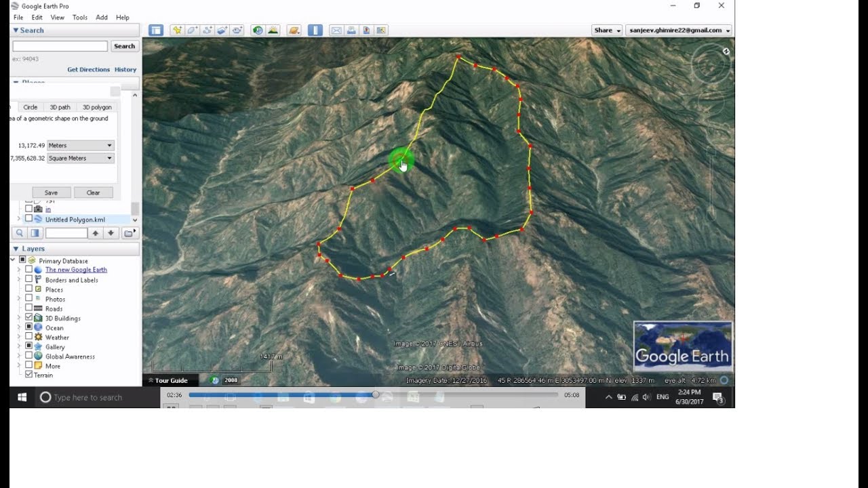868x488 pixels.
Task: Click the Places search magnifier icon
Action: tap(20, 233)
